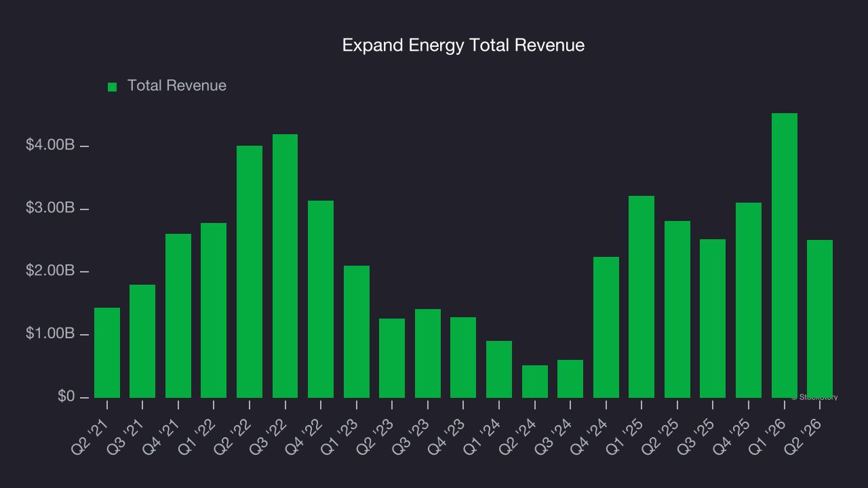868x488 pixels.
Task: Choose the Q3 '25 revenue bar
Action: tap(713, 319)
